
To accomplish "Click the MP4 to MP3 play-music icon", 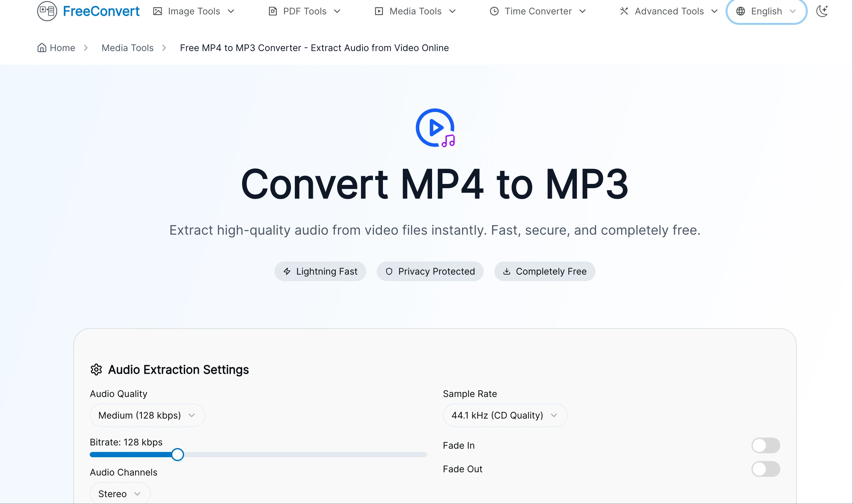I will click(435, 128).
